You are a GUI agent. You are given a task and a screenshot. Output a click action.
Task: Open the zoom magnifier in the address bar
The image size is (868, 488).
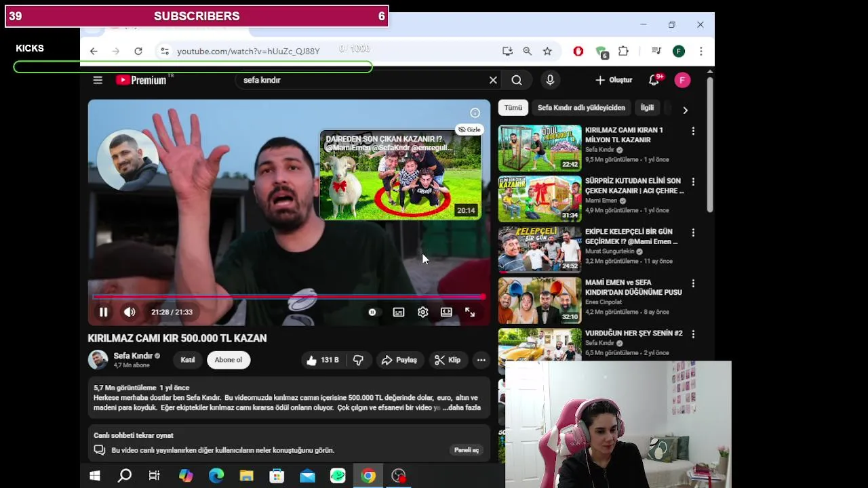coord(527,52)
